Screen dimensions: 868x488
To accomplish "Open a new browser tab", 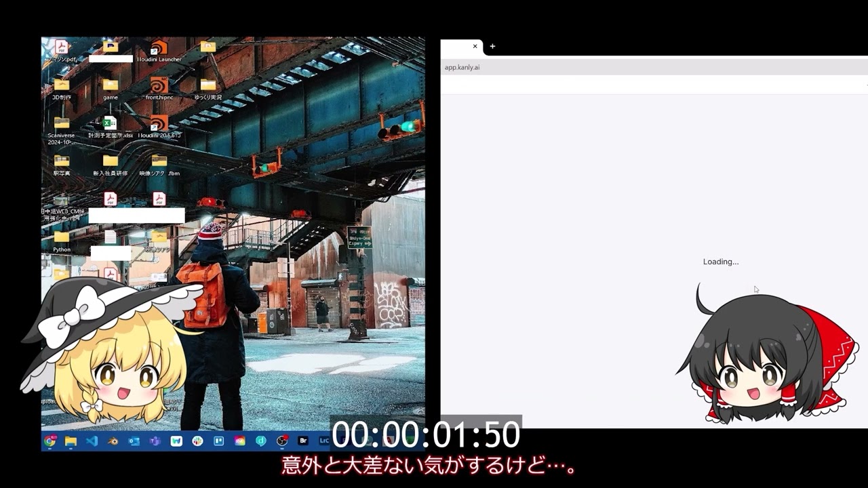I will [492, 47].
